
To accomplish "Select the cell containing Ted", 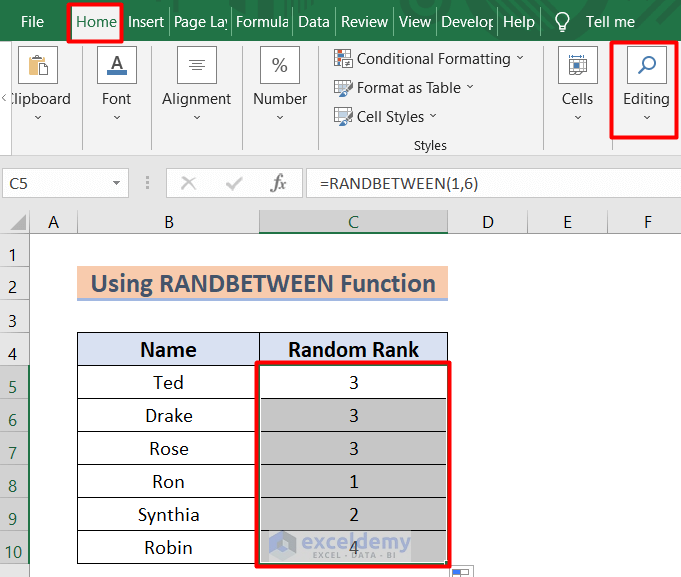I will click(169, 382).
